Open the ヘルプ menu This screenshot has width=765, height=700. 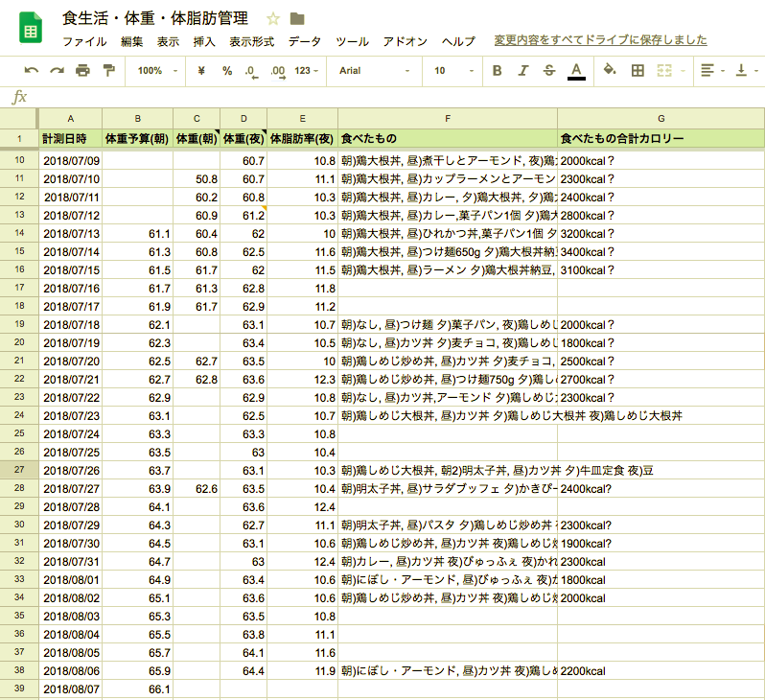458,41
